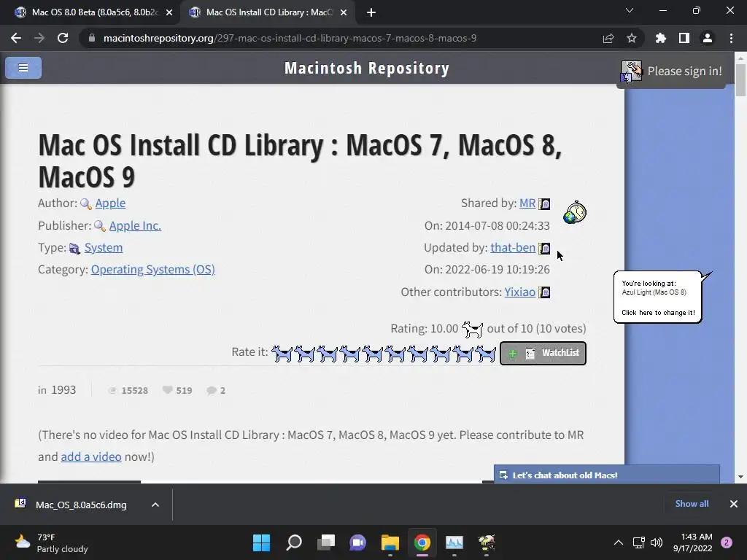Screen dimensions: 747x560
Task: Click the heart likes icon
Action: (167, 390)
